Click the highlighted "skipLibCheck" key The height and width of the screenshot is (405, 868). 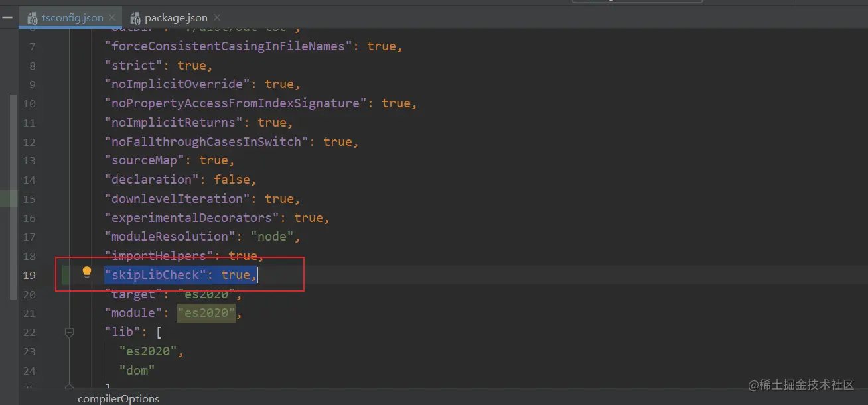click(155, 274)
